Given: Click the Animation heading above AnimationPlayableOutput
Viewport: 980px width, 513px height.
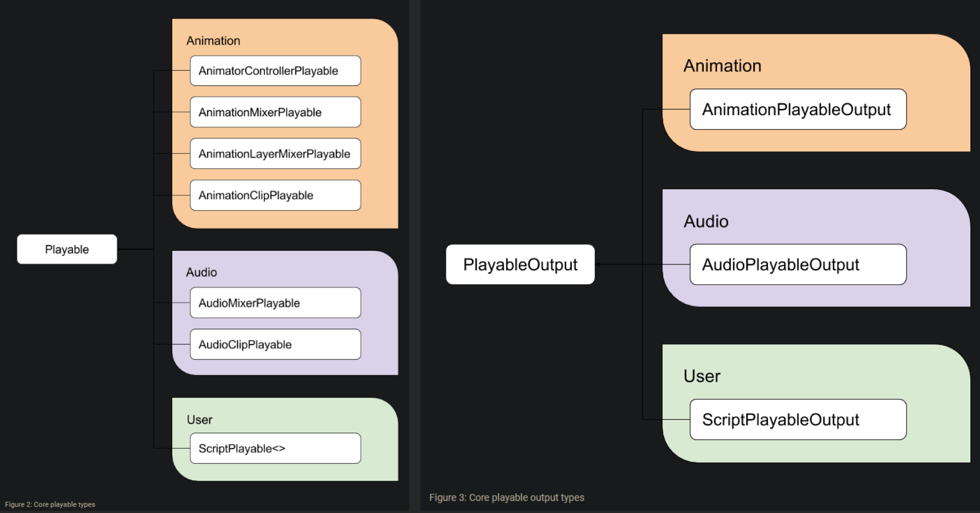Looking at the screenshot, I should coord(722,66).
